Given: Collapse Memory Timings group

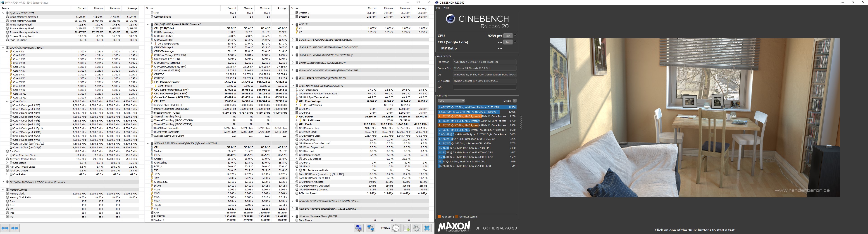Looking at the screenshot, I should click(x=3, y=190).
